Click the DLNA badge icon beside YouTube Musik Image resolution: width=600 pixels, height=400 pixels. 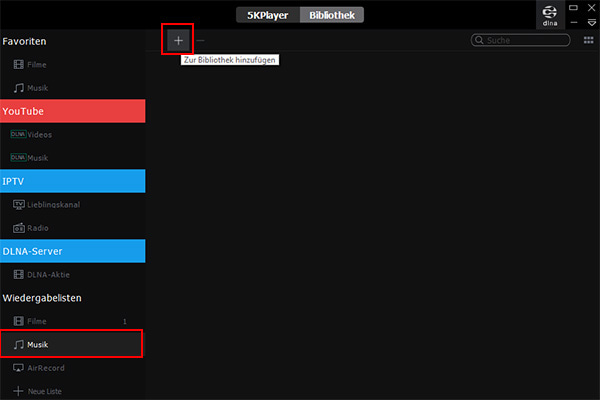tap(18, 157)
